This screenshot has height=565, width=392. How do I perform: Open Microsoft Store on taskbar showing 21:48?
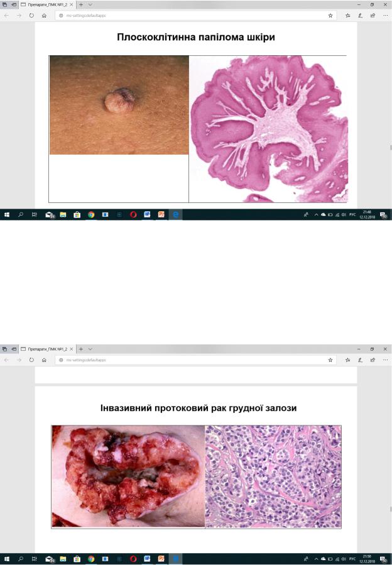(77, 215)
